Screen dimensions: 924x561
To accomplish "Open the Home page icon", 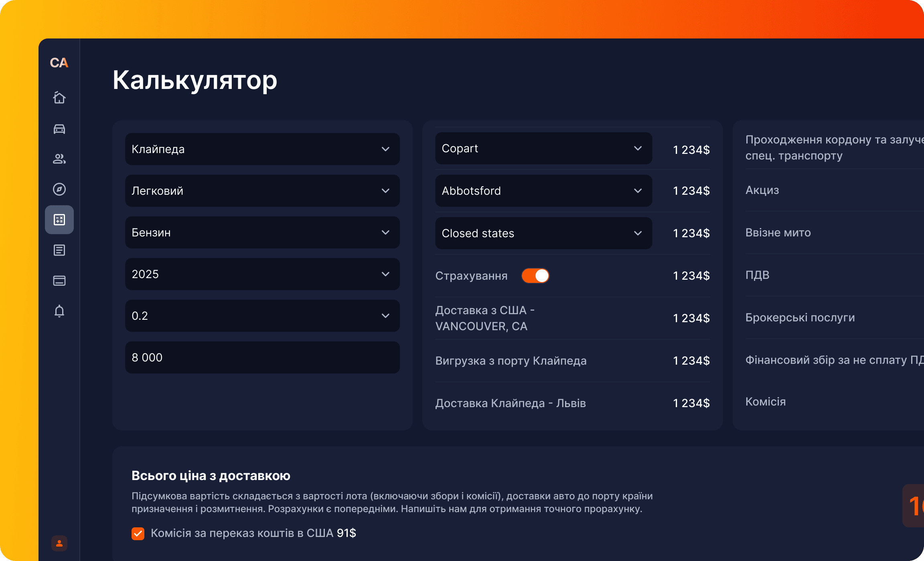I will (x=59, y=97).
